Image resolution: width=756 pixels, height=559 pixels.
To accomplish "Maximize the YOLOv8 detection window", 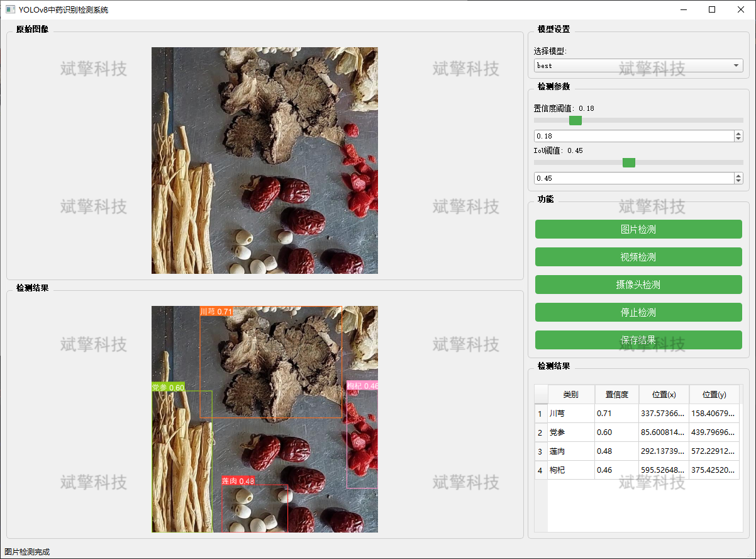I will click(x=712, y=9).
